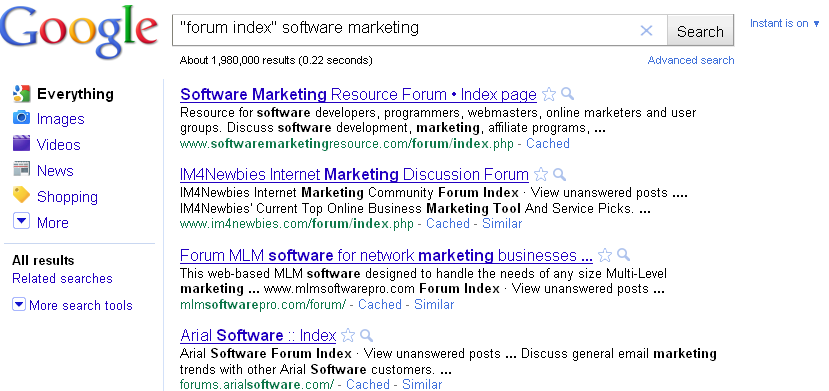Clear the search box with X icon

click(x=646, y=31)
